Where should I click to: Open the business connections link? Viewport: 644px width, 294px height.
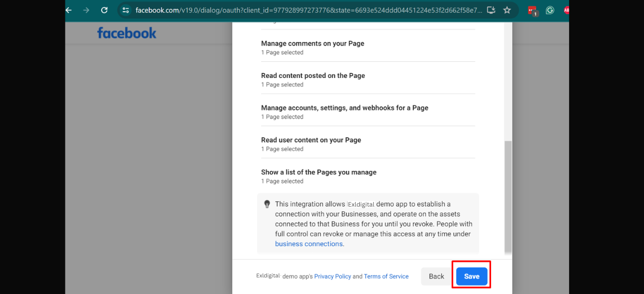pos(309,244)
